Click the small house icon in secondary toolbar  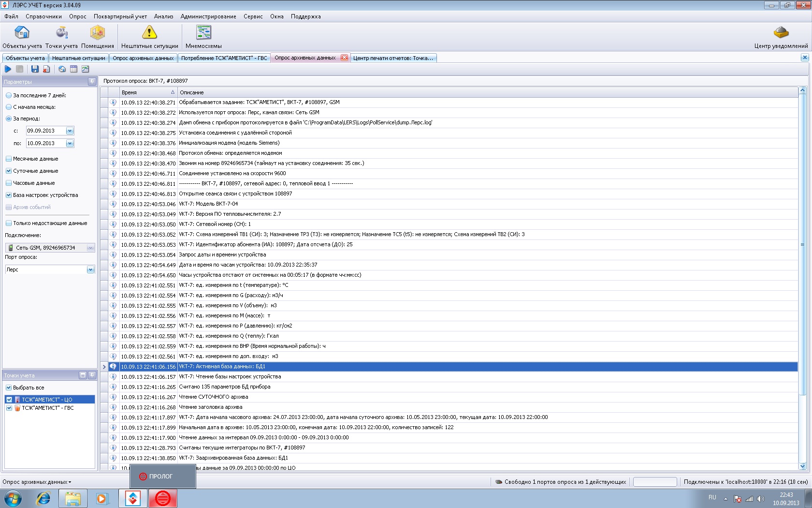click(x=62, y=69)
